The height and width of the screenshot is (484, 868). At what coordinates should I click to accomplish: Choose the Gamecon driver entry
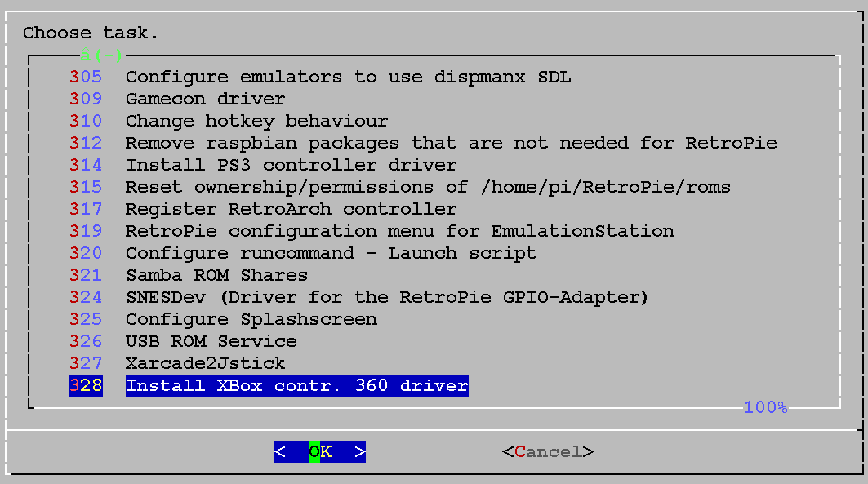click(x=205, y=99)
